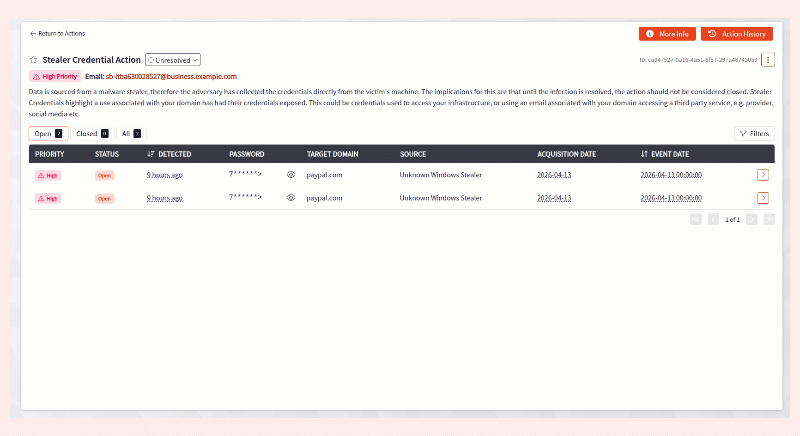Screen dimensions: 800x436
Task: Click the More Info button
Action: pos(667,34)
